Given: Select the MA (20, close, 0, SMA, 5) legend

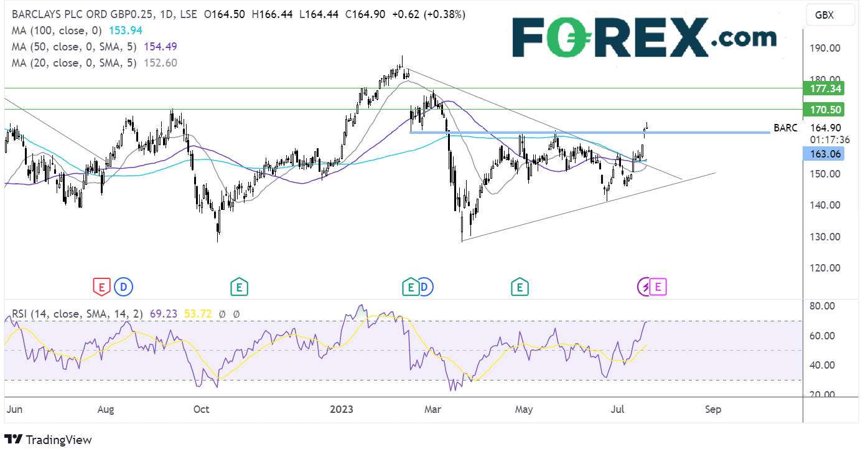Looking at the screenshot, I should pyautogui.click(x=74, y=62).
